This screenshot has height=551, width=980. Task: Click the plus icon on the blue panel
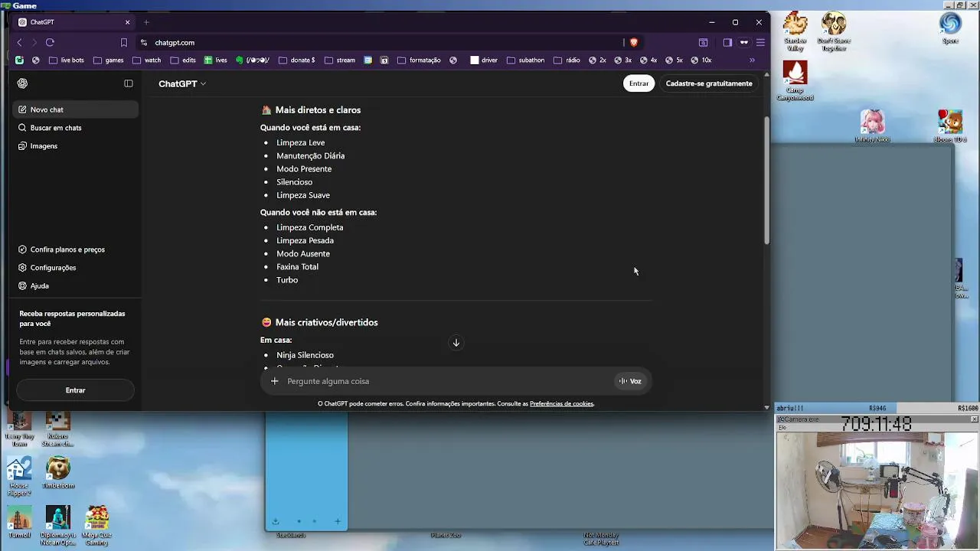(337, 522)
